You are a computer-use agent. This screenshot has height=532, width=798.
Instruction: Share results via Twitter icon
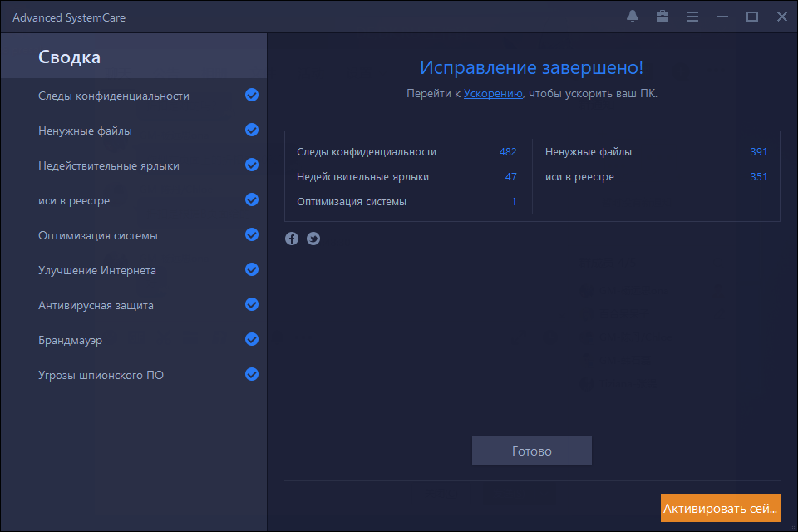point(313,239)
